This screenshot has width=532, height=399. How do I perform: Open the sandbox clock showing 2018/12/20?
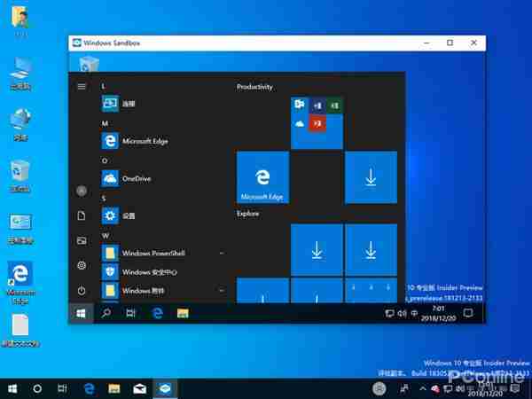438,314
